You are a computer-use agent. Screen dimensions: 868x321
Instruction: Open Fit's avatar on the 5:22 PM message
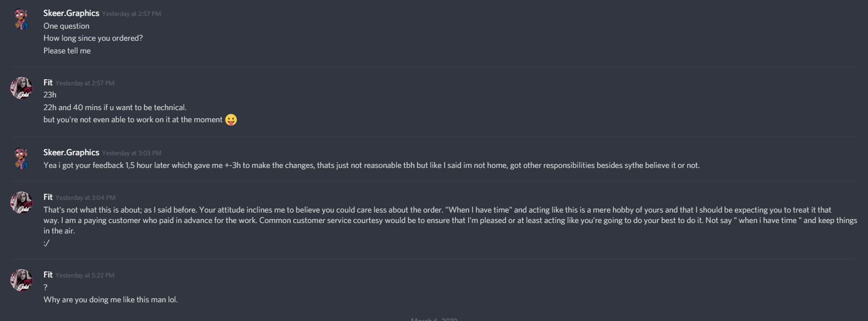(x=21, y=280)
